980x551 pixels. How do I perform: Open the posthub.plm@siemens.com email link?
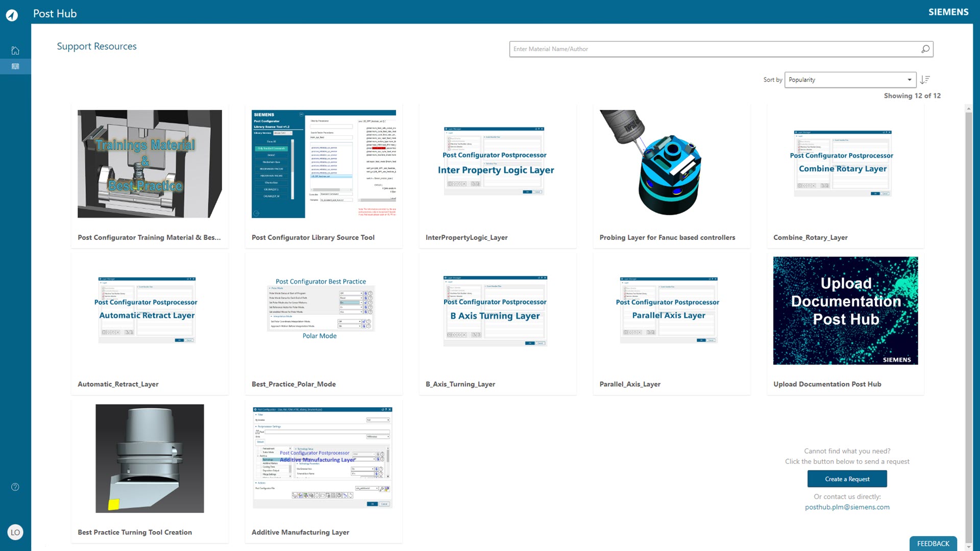[847, 507]
